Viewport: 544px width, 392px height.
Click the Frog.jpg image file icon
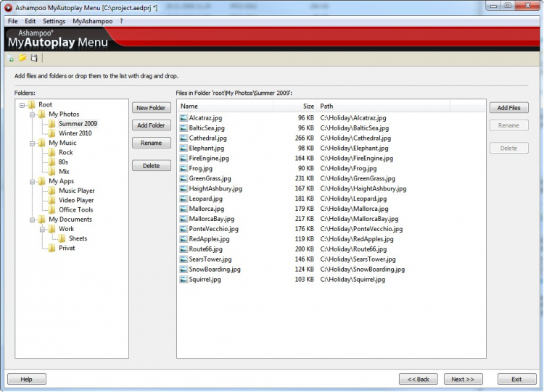pos(184,168)
